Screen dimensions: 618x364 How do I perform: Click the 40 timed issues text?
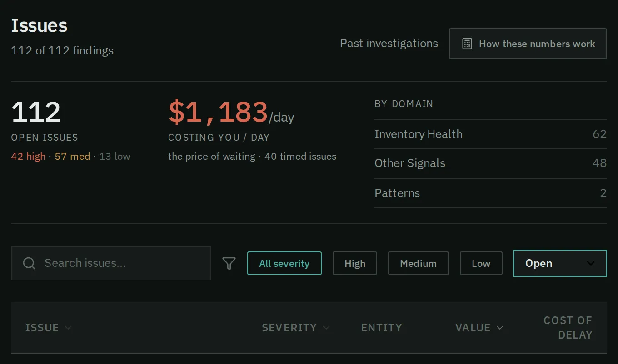(x=300, y=157)
